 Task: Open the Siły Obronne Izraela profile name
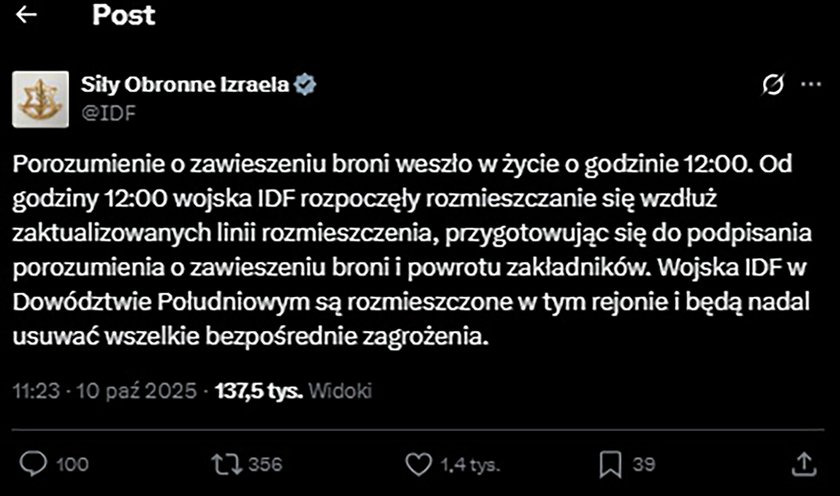tap(185, 85)
